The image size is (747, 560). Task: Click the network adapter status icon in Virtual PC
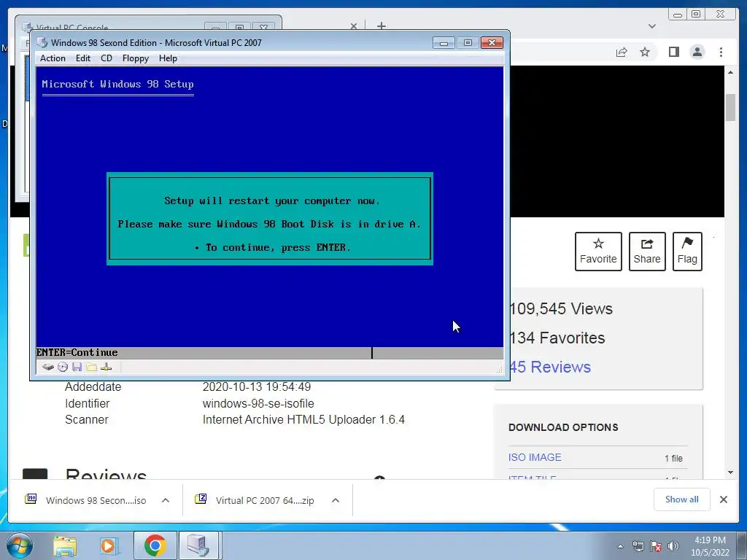pos(107,367)
